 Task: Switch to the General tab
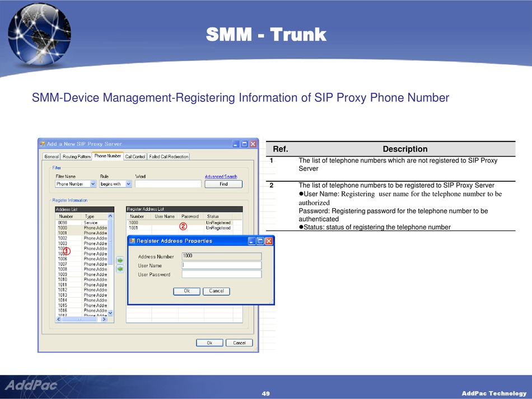coord(52,157)
